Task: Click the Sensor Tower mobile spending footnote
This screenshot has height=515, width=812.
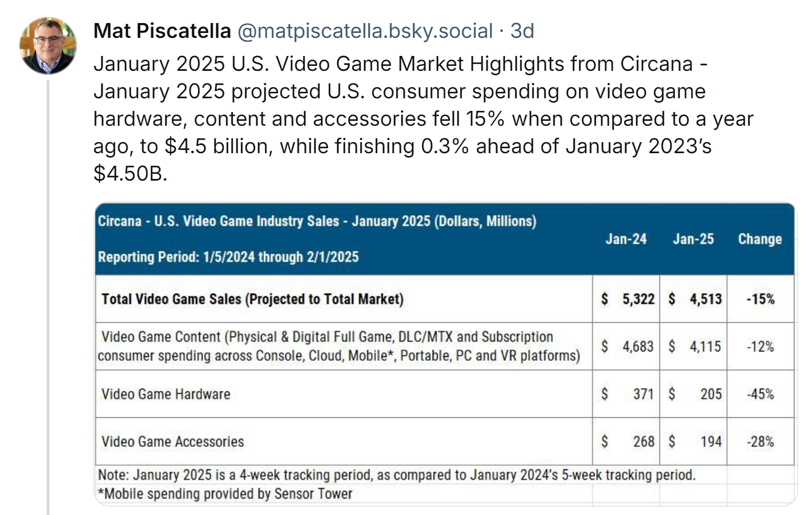Action: click(x=225, y=494)
